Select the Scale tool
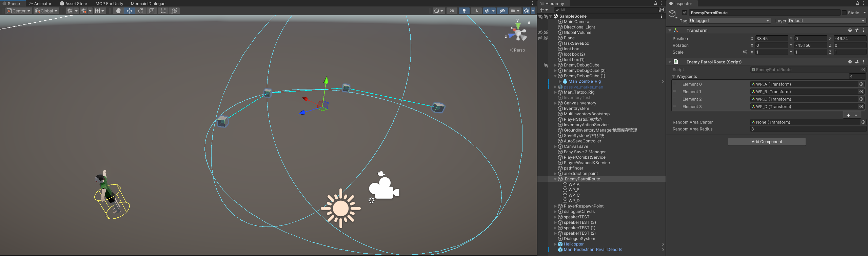 click(152, 11)
